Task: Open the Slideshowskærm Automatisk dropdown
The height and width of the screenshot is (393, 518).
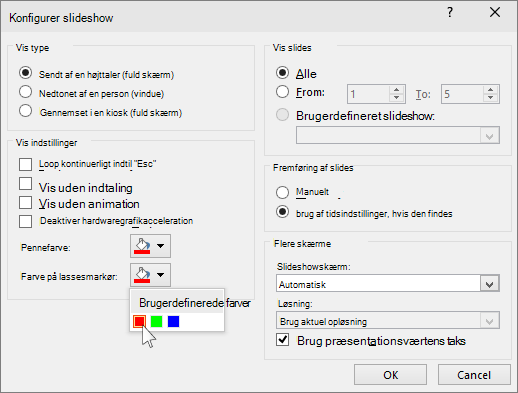Action: pyautogui.click(x=489, y=284)
